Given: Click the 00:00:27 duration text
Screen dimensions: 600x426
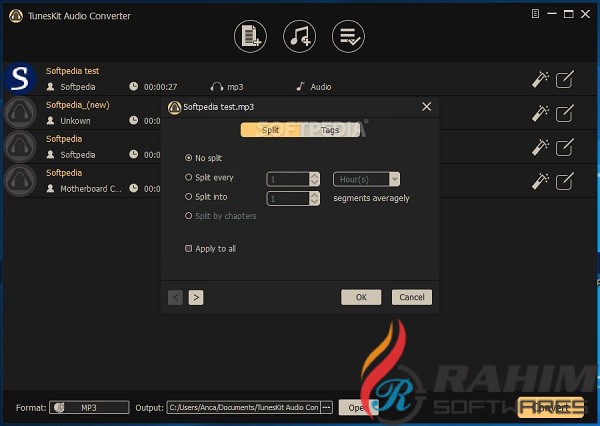Looking at the screenshot, I should (160, 87).
